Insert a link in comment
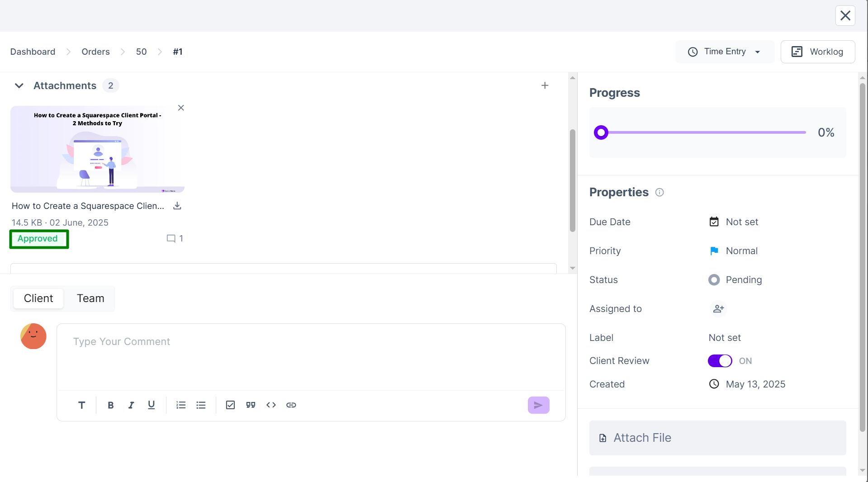The height and width of the screenshot is (482, 868). click(x=291, y=405)
